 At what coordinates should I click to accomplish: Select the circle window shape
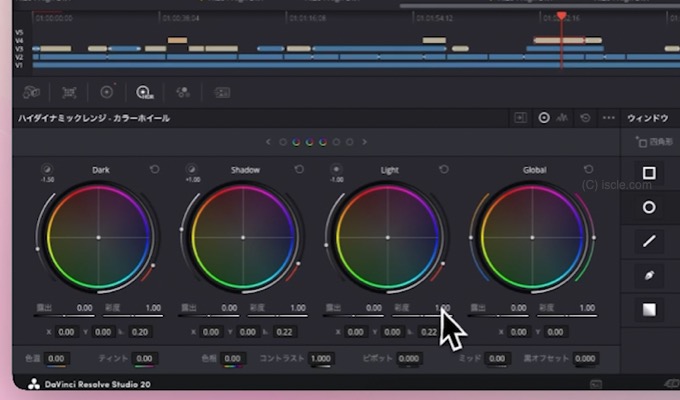tap(649, 207)
